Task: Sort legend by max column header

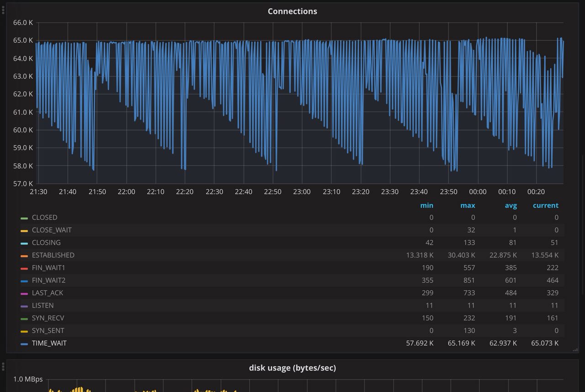Action: coord(468,206)
